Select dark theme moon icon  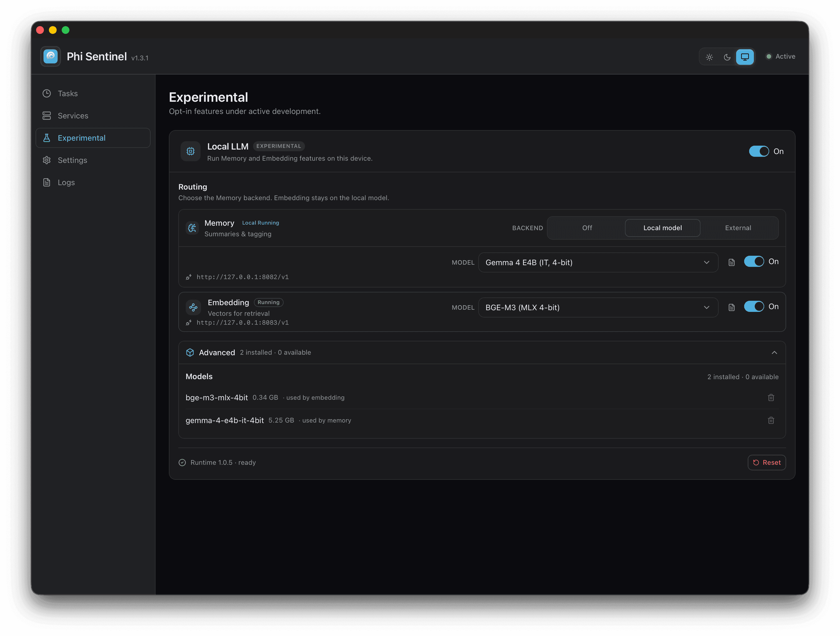(x=727, y=57)
